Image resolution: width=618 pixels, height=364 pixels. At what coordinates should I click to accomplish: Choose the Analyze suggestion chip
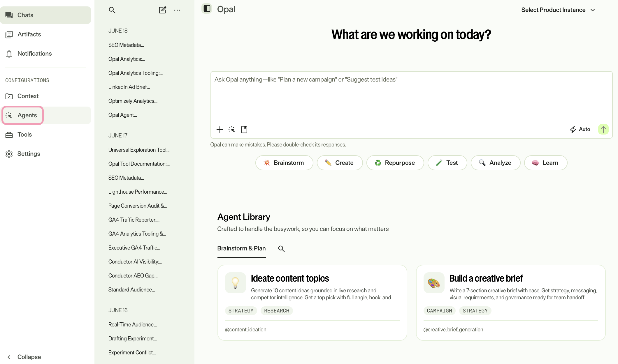496,163
